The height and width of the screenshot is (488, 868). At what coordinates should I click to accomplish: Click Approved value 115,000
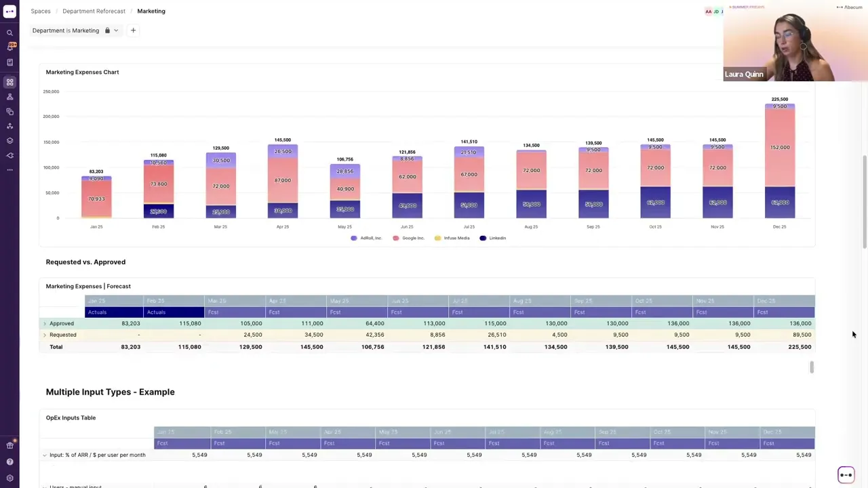(495, 323)
